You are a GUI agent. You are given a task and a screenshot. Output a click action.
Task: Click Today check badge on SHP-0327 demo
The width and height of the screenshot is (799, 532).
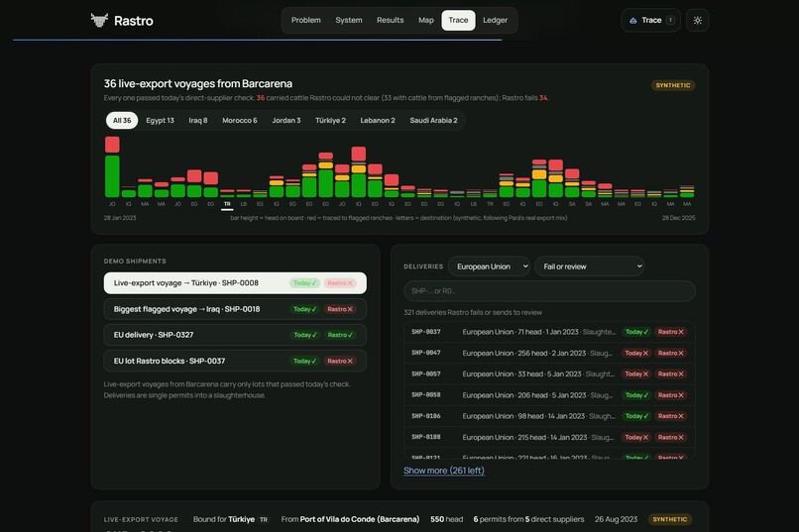(x=304, y=335)
